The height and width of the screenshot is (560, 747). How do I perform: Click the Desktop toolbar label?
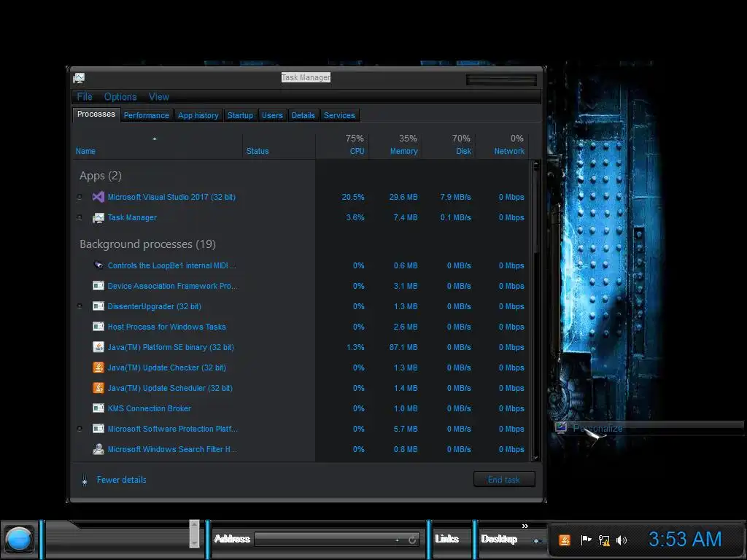[x=499, y=539]
